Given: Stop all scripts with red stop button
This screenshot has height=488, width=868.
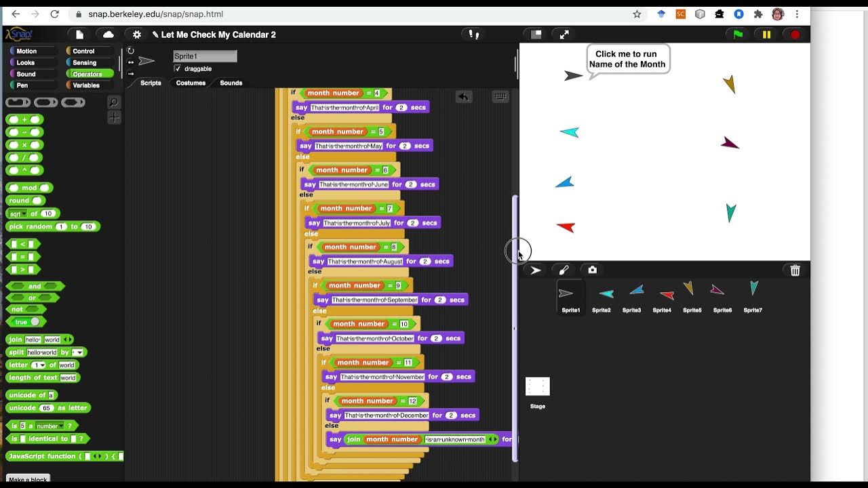Looking at the screenshot, I should [x=795, y=35].
